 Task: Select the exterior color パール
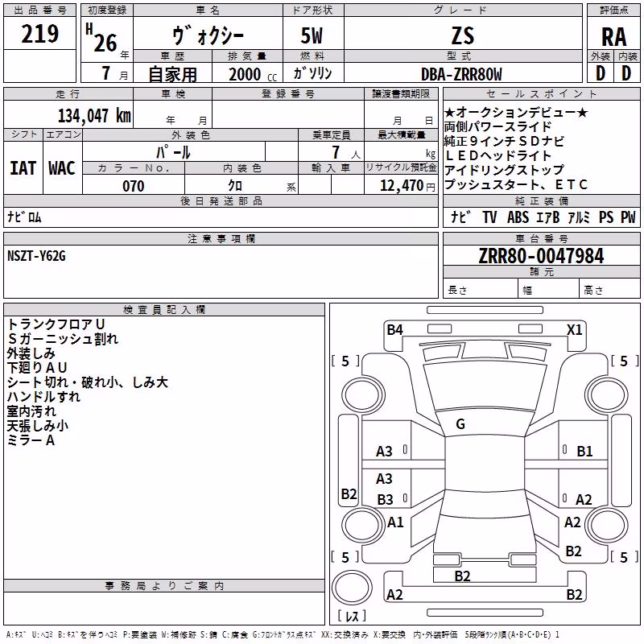[173, 152]
